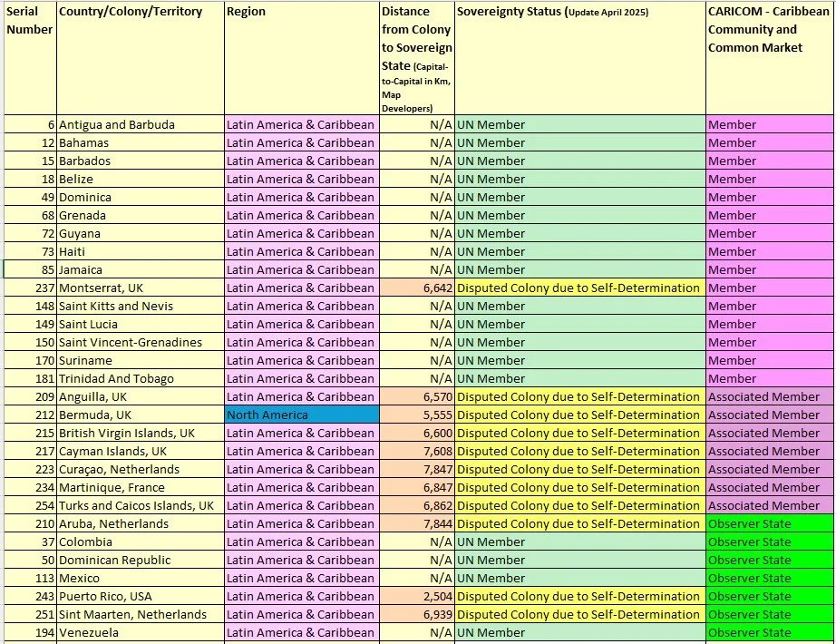The image size is (836, 644).
Task: Select Bermuda's Associated Member cell
Action: pyautogui.click(x=770, y=415)
